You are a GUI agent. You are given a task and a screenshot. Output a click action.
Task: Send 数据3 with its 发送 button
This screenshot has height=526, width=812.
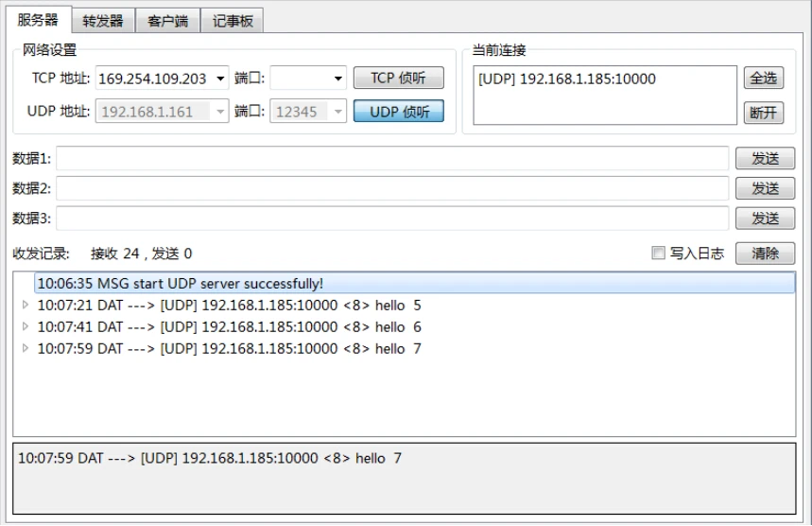coord(766,219)
